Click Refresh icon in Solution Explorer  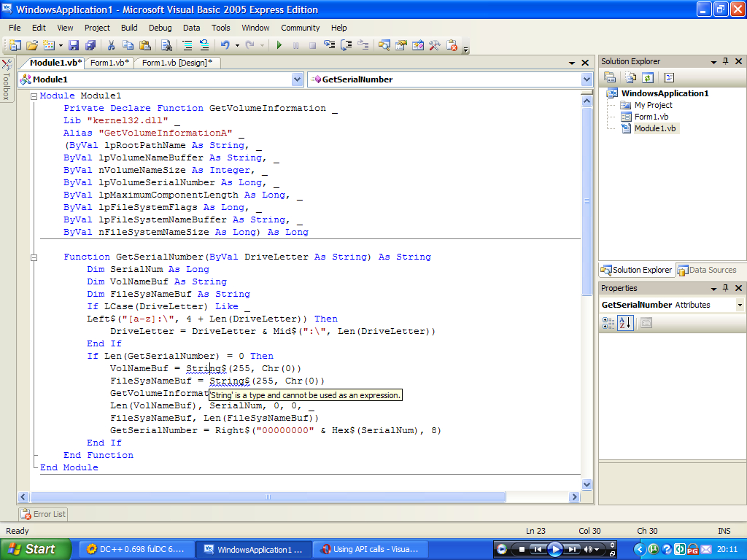coord(648,77)
